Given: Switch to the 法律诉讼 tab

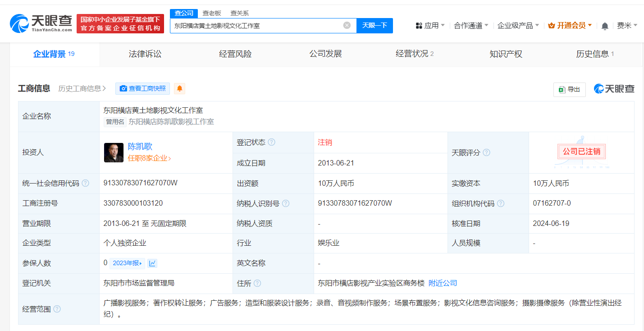Looking at the screenshot, I should click(145, 54).
